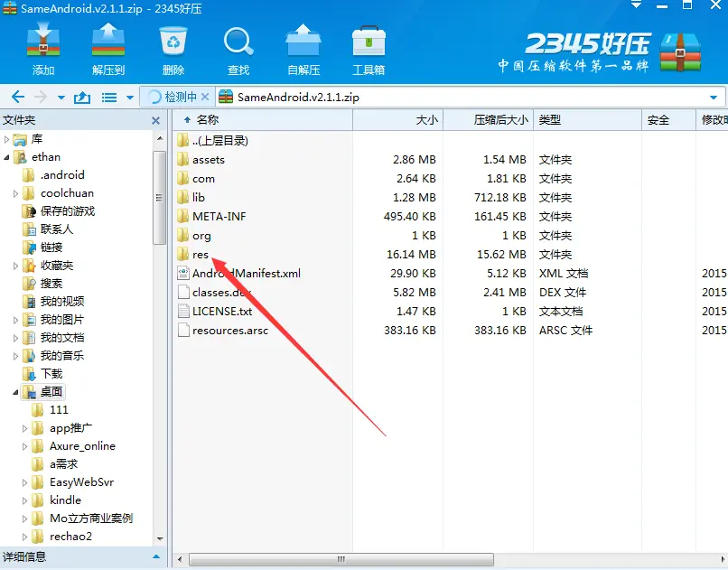Sort by 安全 column header
This screenshot has height=570, width=728.
[669, 120]
